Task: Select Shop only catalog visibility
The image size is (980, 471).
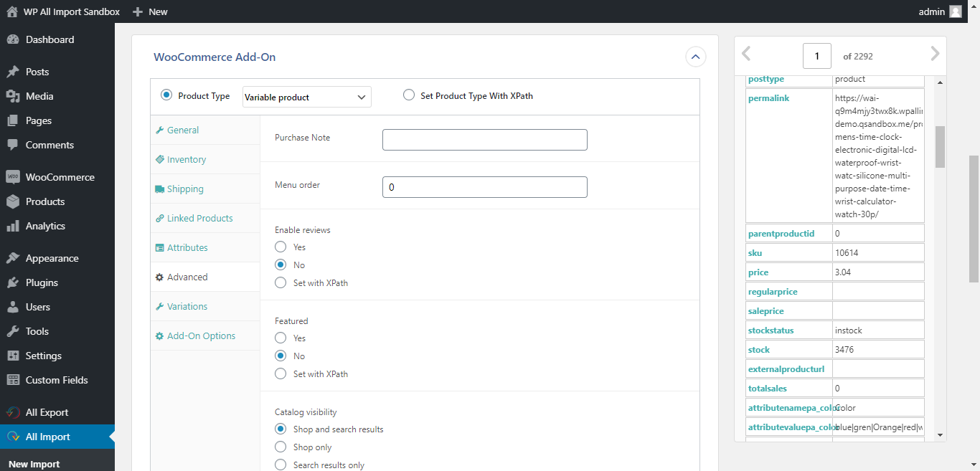Action: pyautogui.click(x=281, y=447)
